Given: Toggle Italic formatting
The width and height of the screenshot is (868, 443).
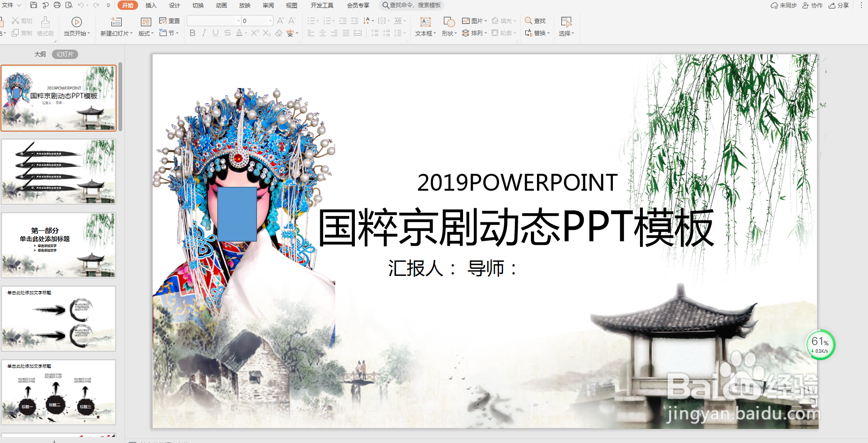Looking at the screenshot, I should [x=204, y=33].
